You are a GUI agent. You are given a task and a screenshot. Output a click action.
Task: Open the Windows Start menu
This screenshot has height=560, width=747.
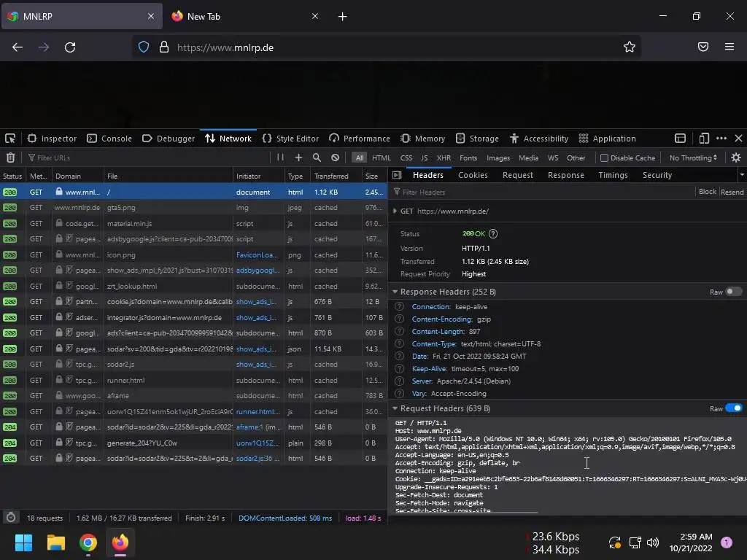pos(23,542)
